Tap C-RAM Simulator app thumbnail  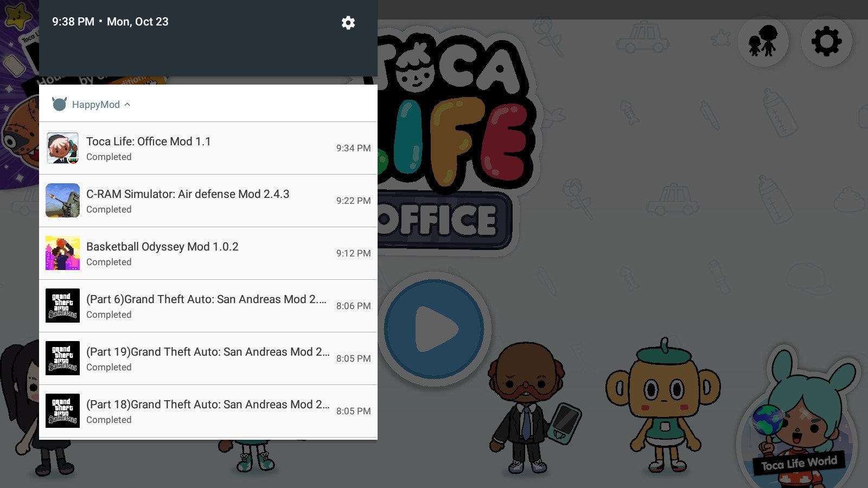point(62,201)
